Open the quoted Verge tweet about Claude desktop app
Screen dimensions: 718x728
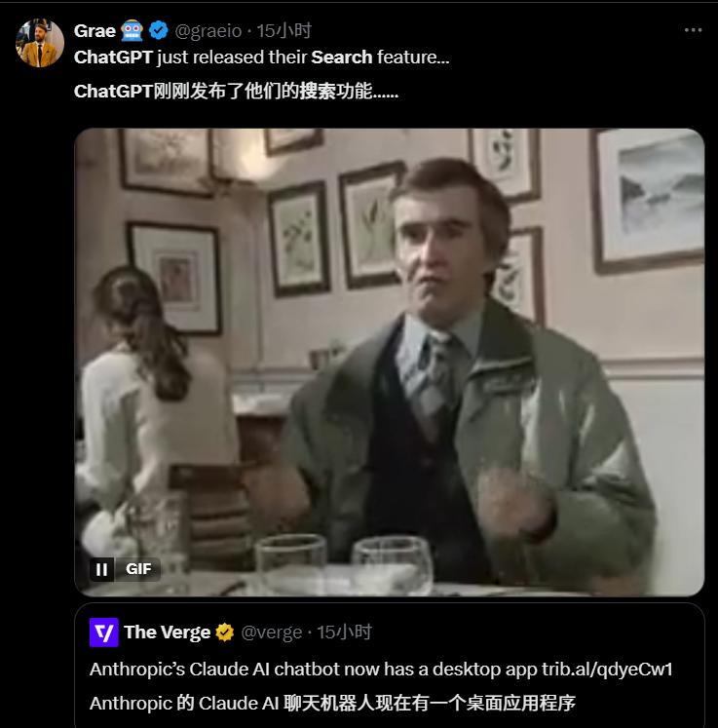tap(390, 666)
